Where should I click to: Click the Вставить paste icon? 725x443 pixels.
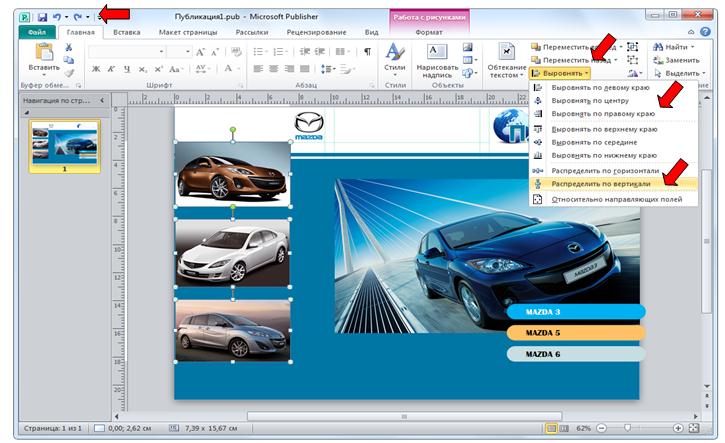click(x=44, y=51)
